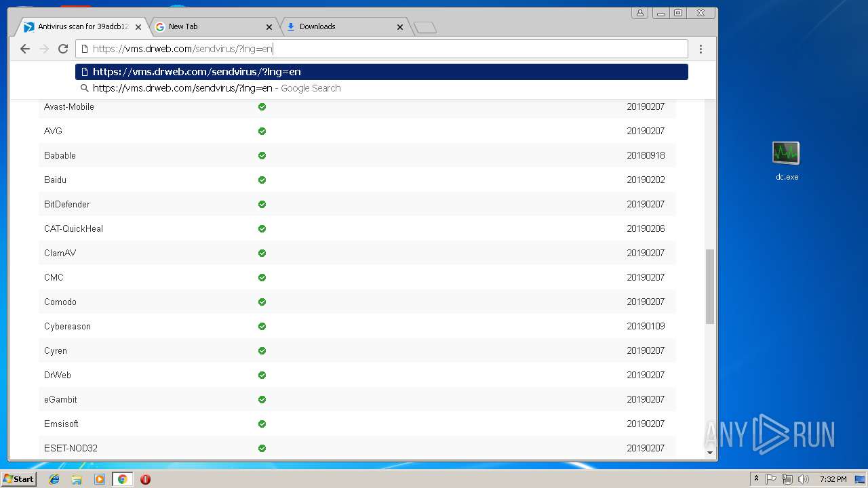Open Internet Explorer from the taskbar

(x=54, y=479)
